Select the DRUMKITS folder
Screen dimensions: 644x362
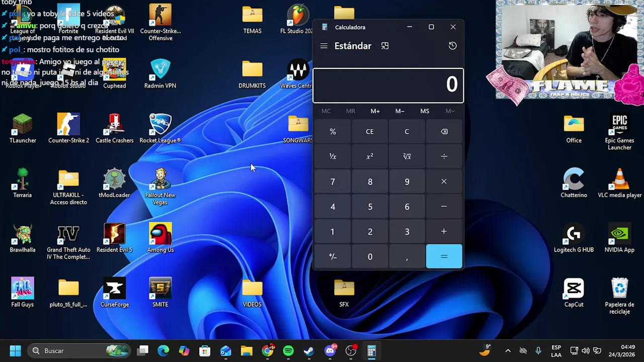252,74
